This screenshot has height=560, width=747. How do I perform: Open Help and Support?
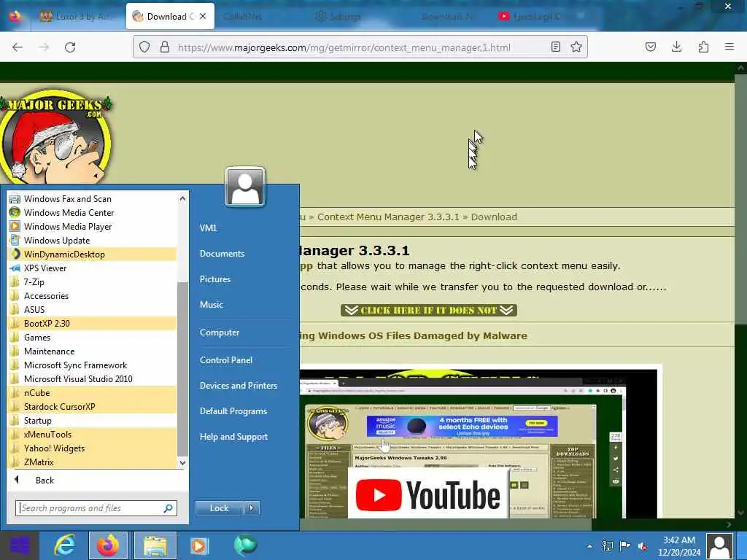click(233, 437)
